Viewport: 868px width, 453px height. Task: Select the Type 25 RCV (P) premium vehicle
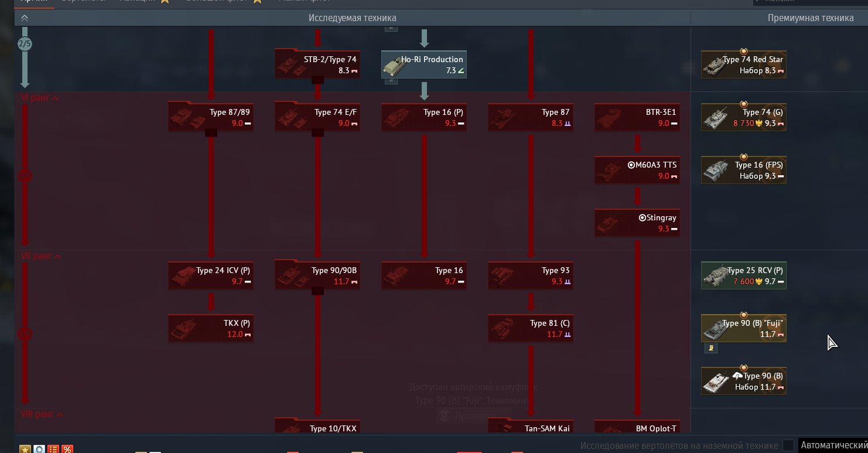coord(744,275)
